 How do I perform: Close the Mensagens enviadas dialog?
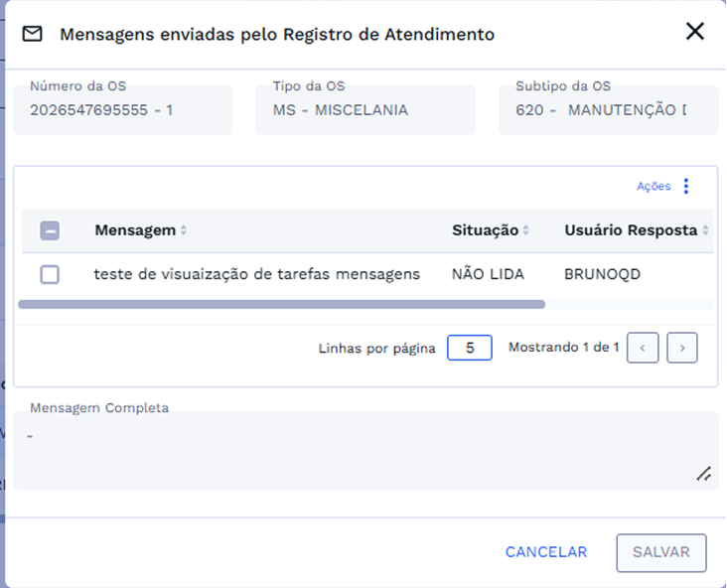[x=694, y=32]
